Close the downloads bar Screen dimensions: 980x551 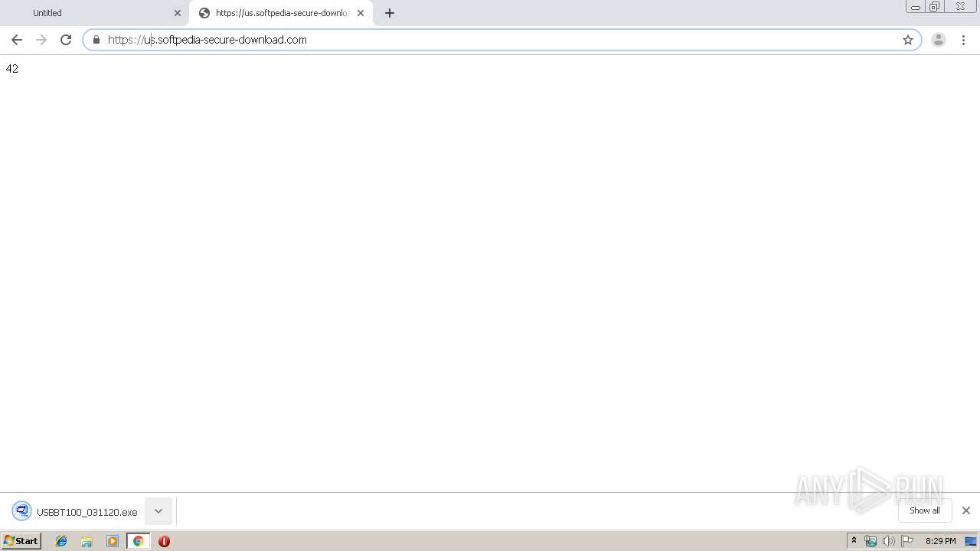(966, 510)
